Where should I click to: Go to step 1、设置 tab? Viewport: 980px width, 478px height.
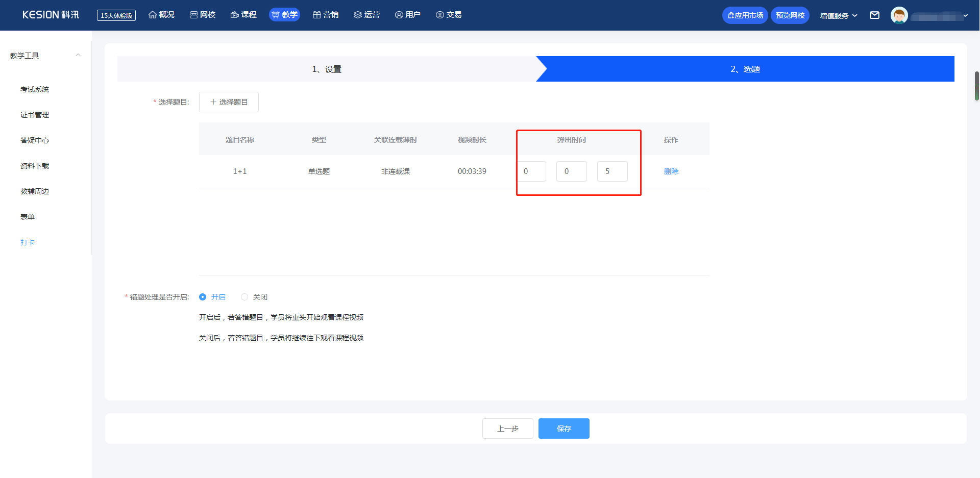point(327,69)
